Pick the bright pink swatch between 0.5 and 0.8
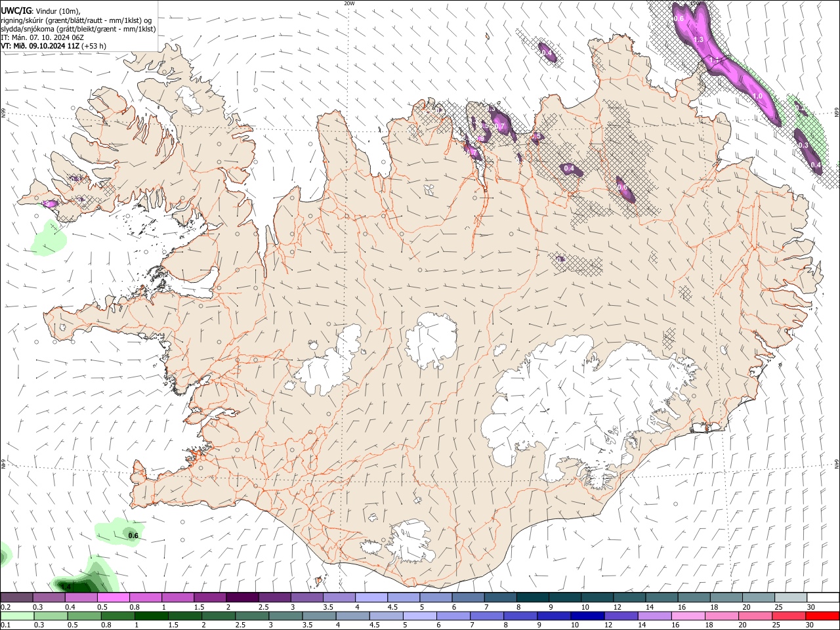 [113, 597]
